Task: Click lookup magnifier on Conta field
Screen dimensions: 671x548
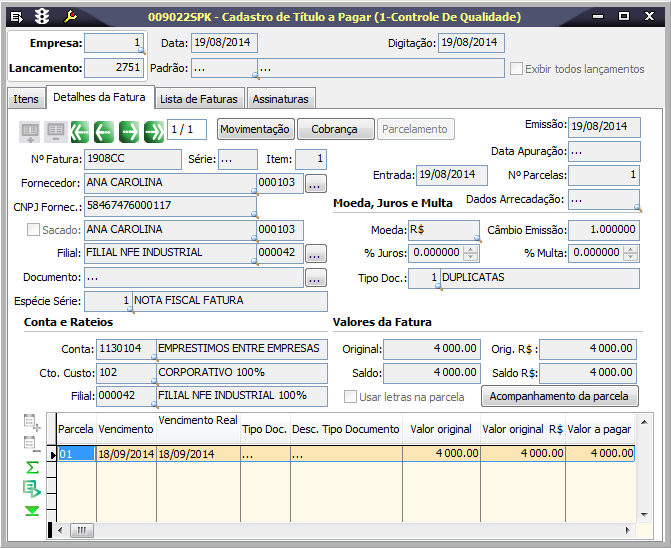Action: [x=154, y=357]
